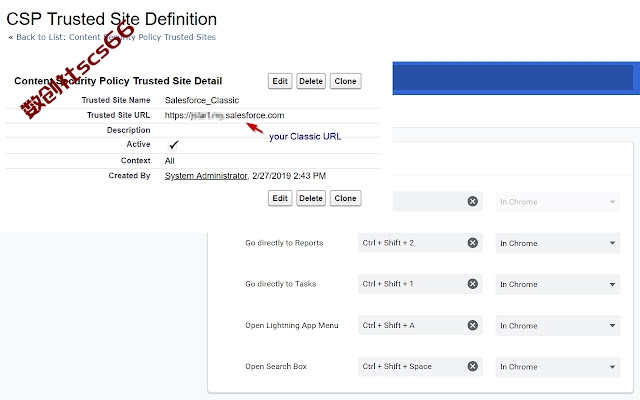Click the Ctrl + Shift + 2 shortcut field

420,243
